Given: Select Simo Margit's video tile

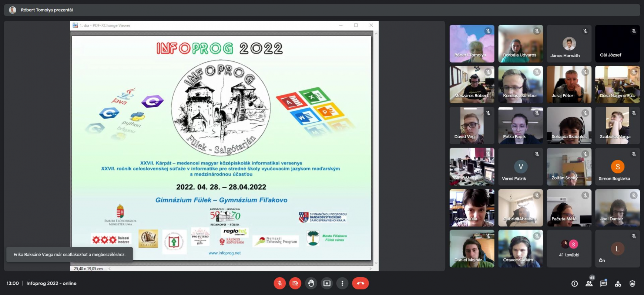Looking at the screenshot, I should click(472, 167).
